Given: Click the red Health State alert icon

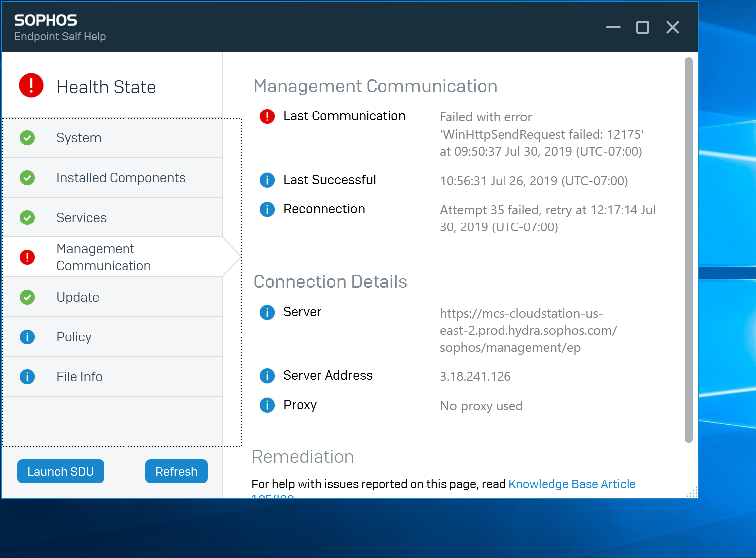Looking at the screenshot, I should (x=31, y=85).
